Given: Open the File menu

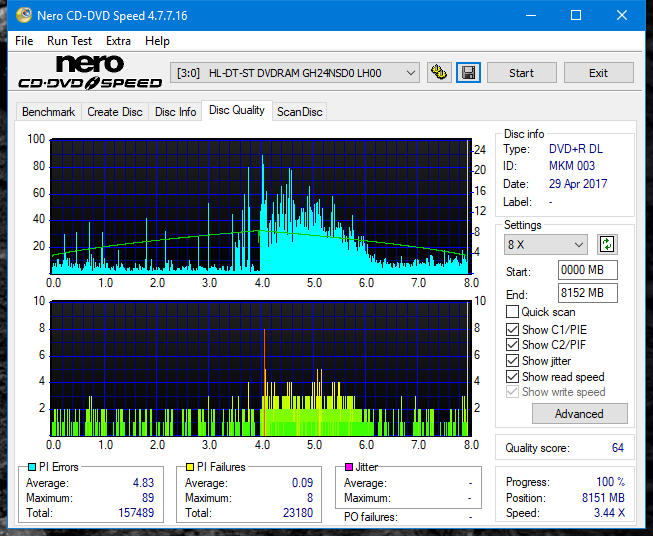Looking at the screenshot, I should (x=24, y=41).
